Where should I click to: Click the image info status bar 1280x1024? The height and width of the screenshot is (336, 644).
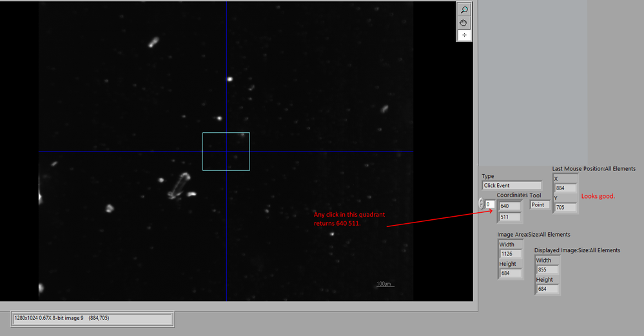[92, 319]
